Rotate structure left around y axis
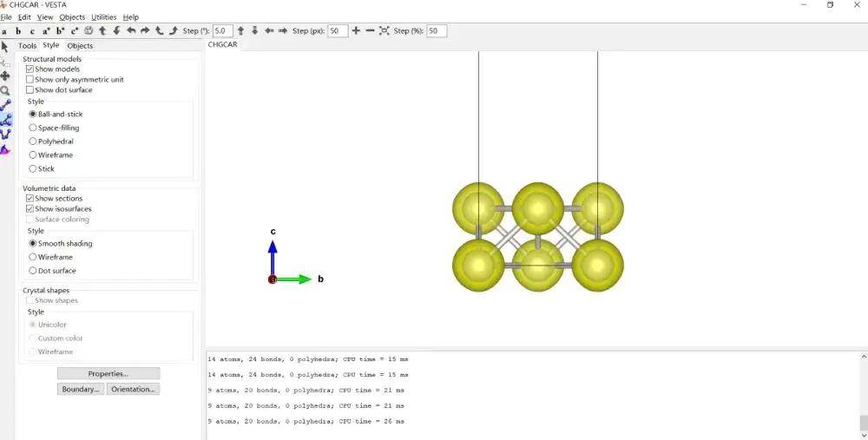Screen dimensions: 868x440 pos(131,31)
